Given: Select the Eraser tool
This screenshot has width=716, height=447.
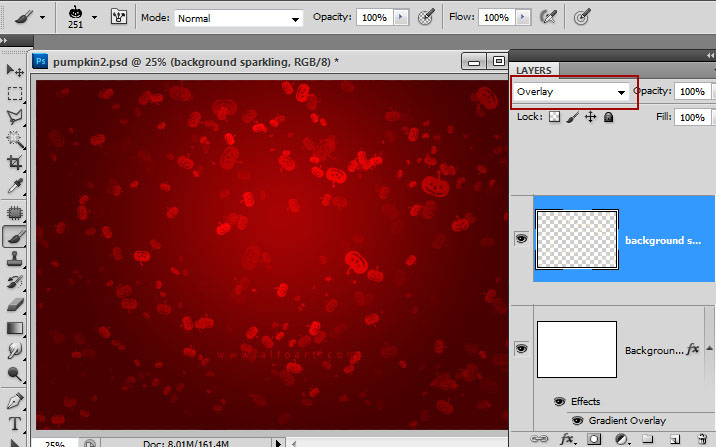Looking at the screenshot, I should click(x=15, y=304).
